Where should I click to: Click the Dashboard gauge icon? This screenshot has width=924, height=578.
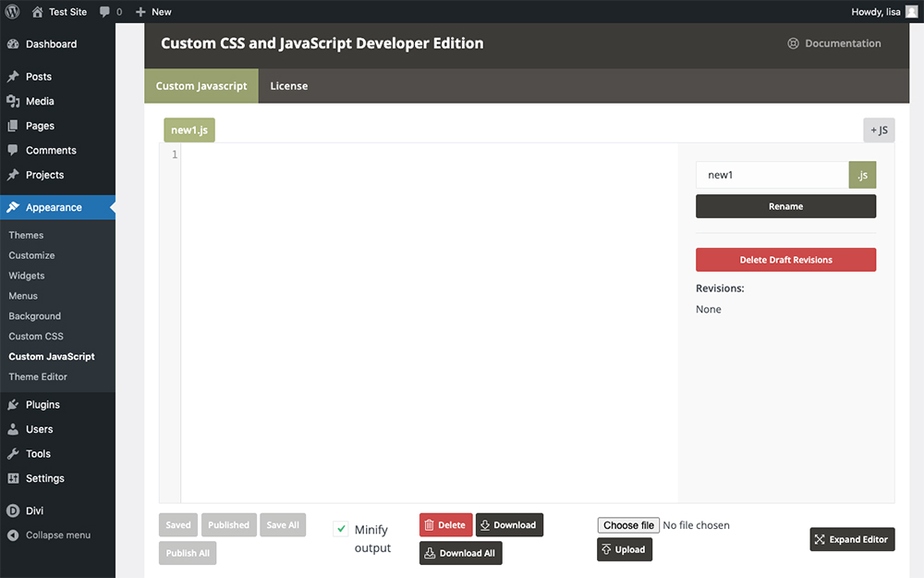[13, 44]
